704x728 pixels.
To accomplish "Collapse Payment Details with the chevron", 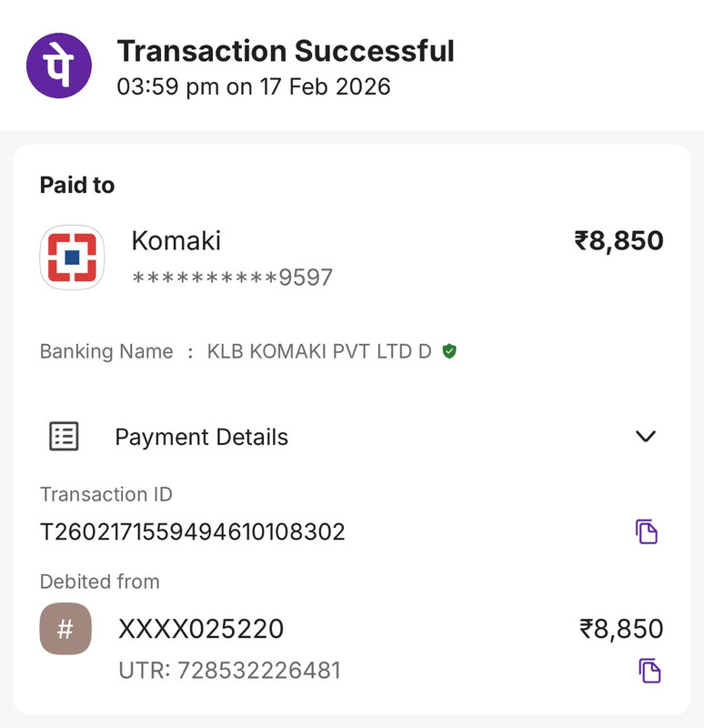I will (x=646, y=437).
